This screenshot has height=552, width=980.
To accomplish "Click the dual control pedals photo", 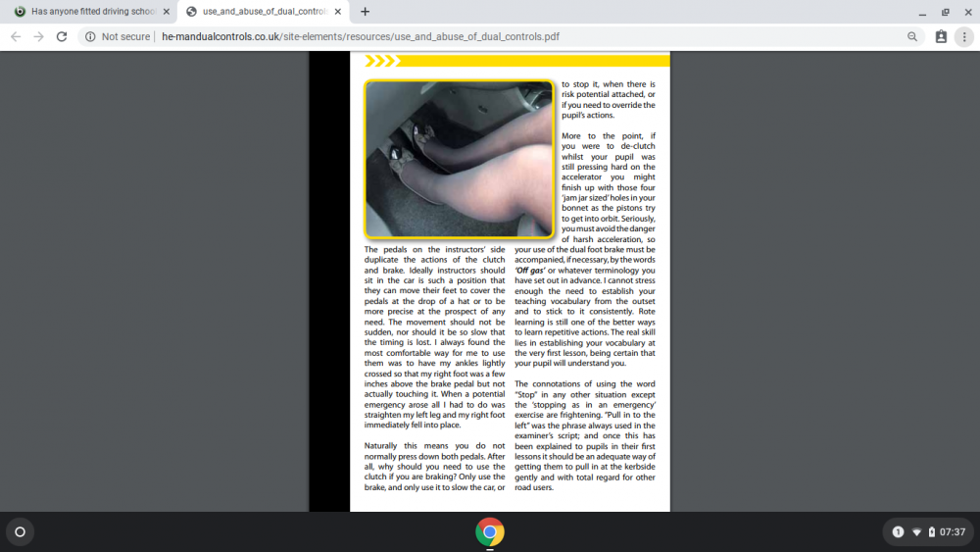I will coord(459,159).
